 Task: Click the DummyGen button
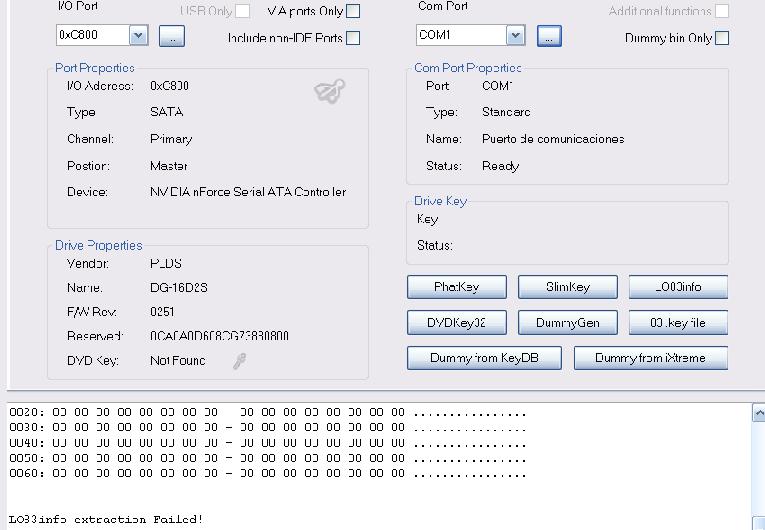coord(568,323)
